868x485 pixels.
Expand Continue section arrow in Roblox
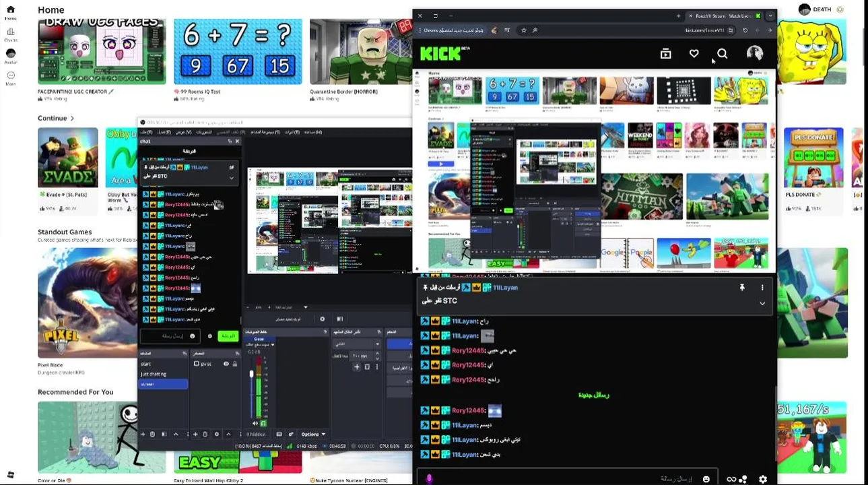tap(72, 119)
